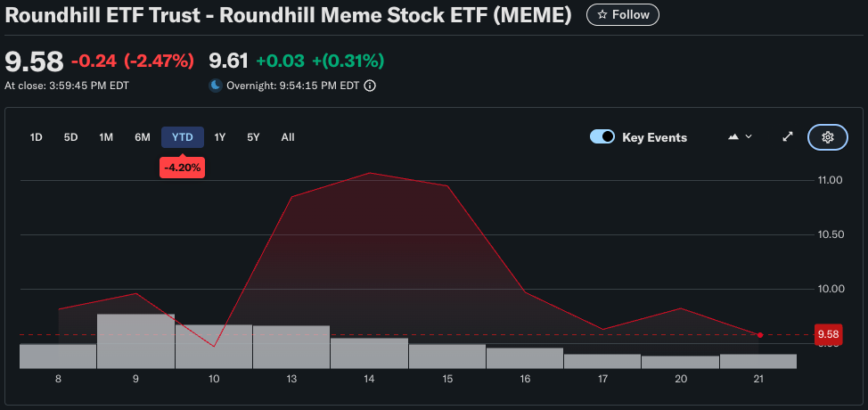Click the latest price point dot
The image size is (868, 410).
[759, 335]
